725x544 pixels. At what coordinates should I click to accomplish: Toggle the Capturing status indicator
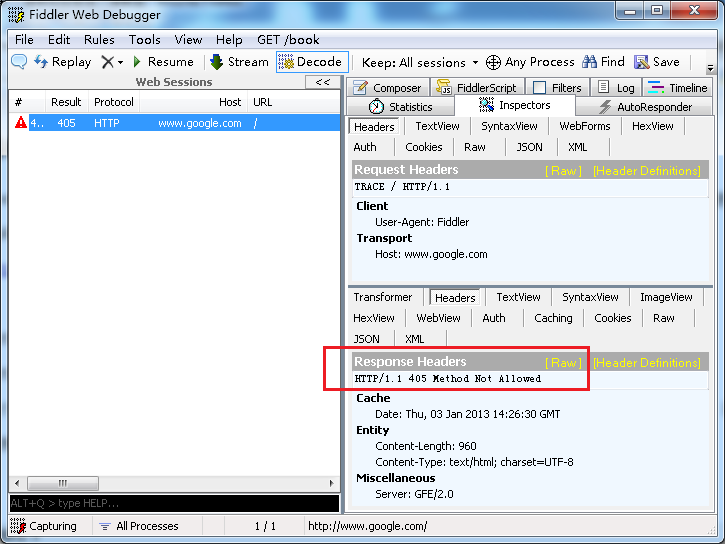[x=43, y=526]
